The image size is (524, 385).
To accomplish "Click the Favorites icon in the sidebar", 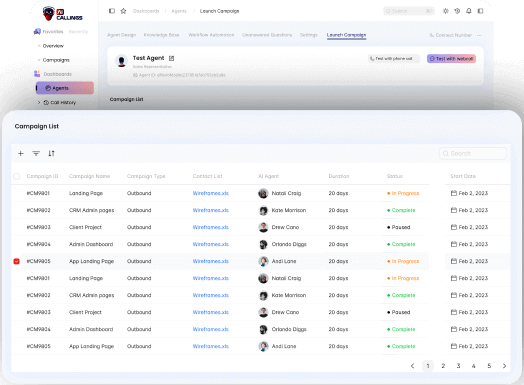I will [37, 31].
